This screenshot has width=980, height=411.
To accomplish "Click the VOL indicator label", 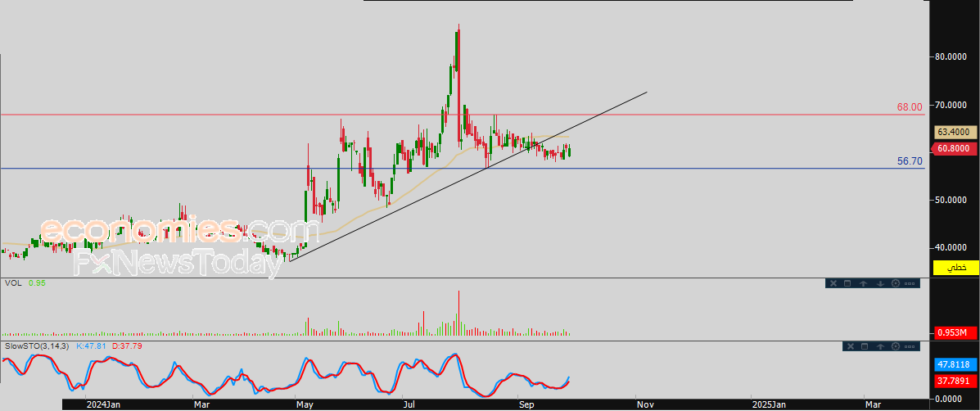I will click(x=12, y=283).
